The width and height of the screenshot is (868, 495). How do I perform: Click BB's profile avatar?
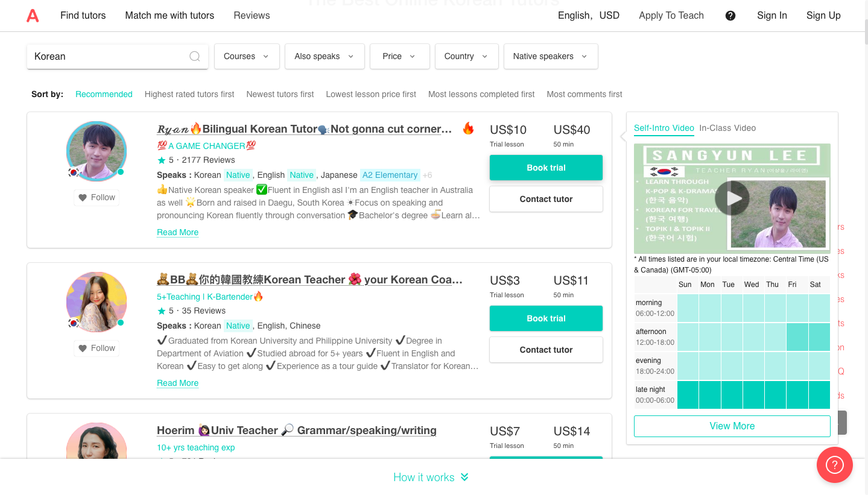(x=97, y=302)
